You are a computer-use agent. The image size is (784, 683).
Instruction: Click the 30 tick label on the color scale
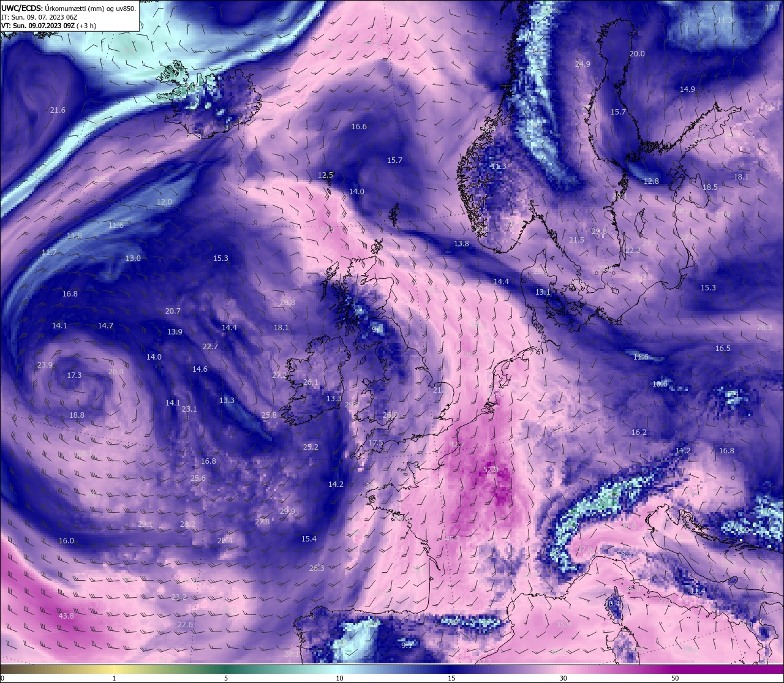(x=563, y=678)
